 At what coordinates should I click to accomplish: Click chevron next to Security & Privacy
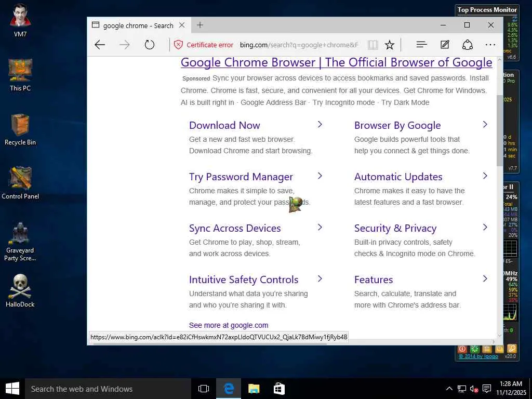coord(485,228)
